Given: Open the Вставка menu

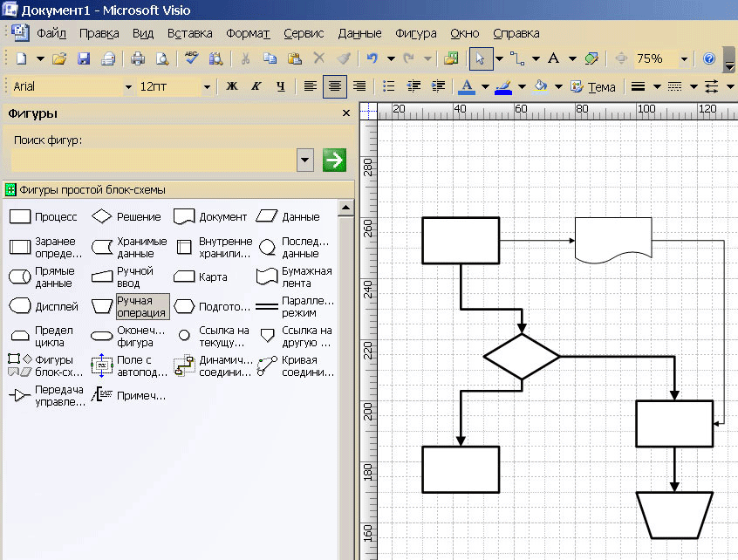Looking at the screenshot, I should pos(189,34).
